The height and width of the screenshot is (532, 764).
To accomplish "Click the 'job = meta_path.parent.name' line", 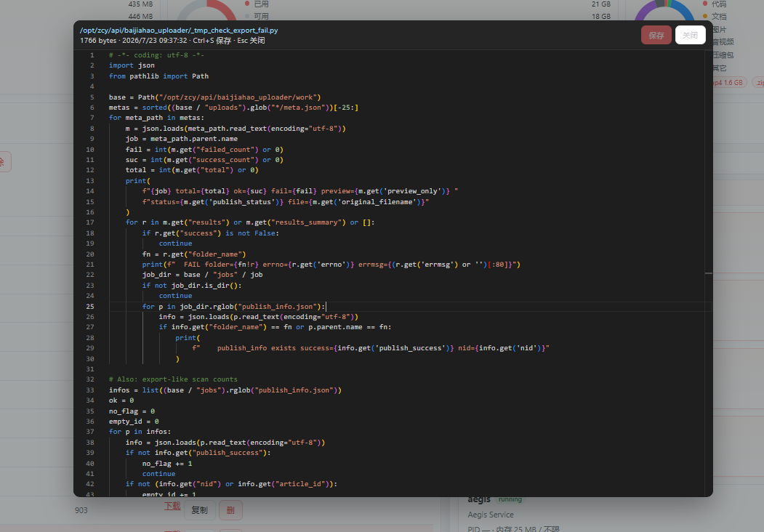I will [x=182, y=139].
